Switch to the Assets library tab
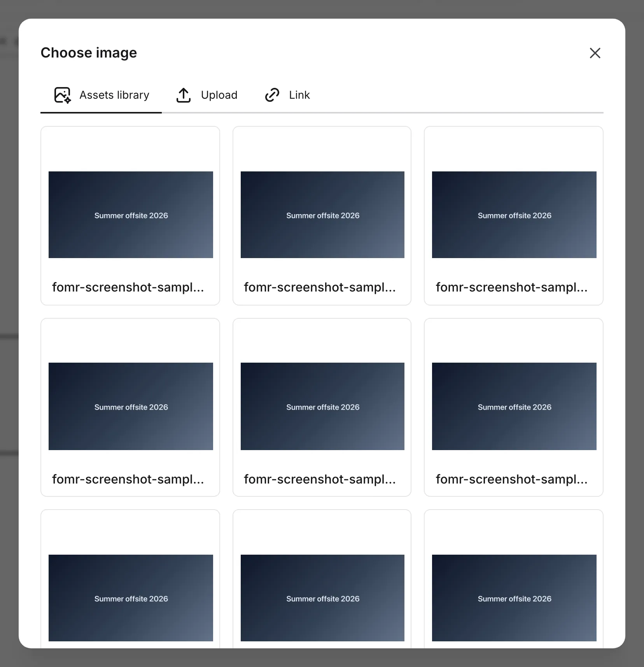This screenshot has height=667, width=644. pyautogui.click(x=101, y=95)
